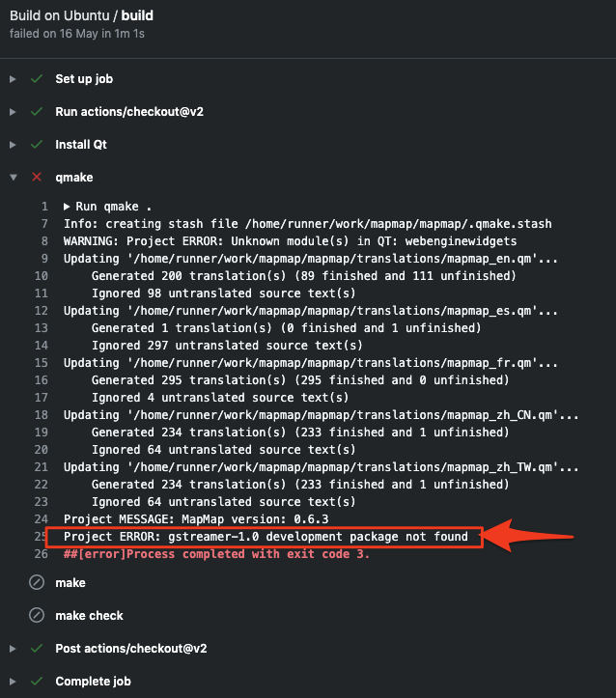Click the skipped icon beside make
Screen dimensions: 616x698
pos(37,583)
